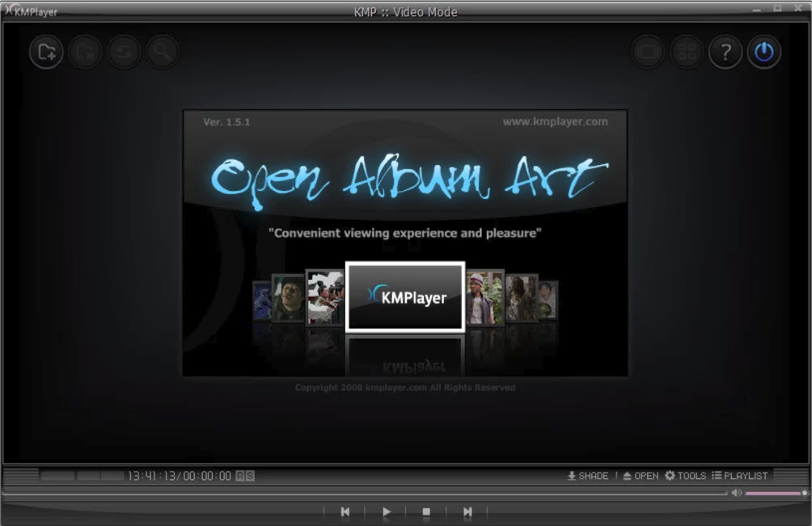Skip to next track
Screen dimensions: 812x526
click(467, 511)
